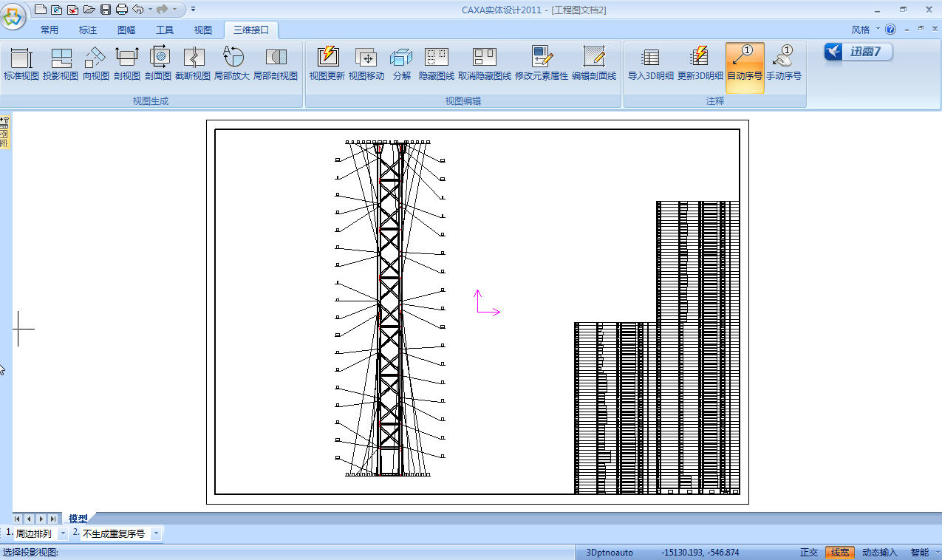Switch to the 常用 ribbon tab
This screenshot has height=560, width=942.
pyautogui.click(x=50, y=30)
